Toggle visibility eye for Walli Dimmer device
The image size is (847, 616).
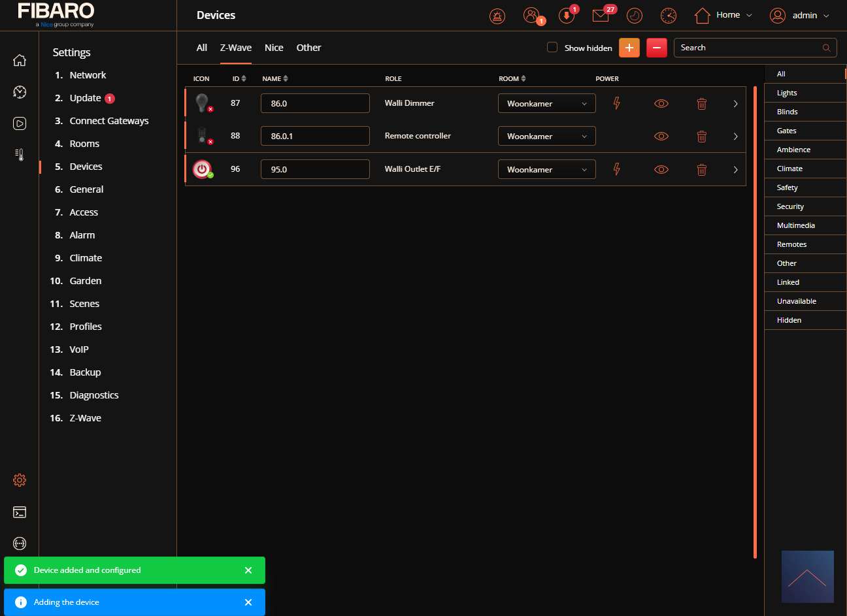point(661,103)
